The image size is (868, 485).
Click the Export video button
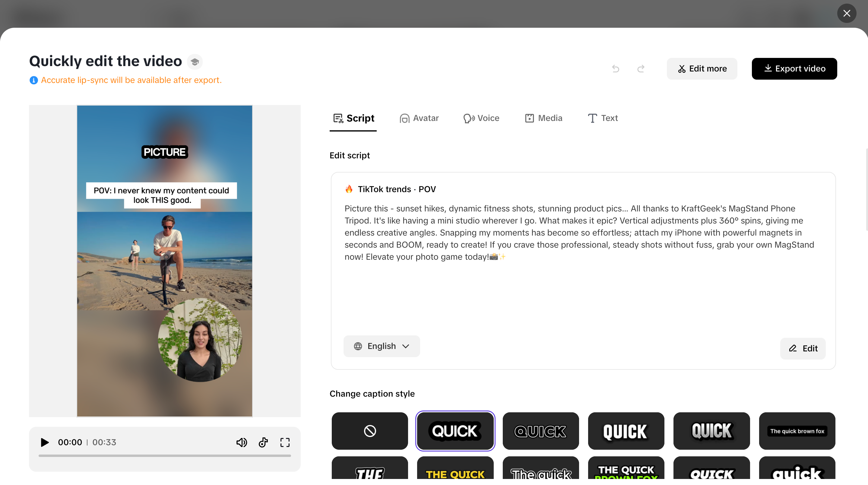point(794,68)
